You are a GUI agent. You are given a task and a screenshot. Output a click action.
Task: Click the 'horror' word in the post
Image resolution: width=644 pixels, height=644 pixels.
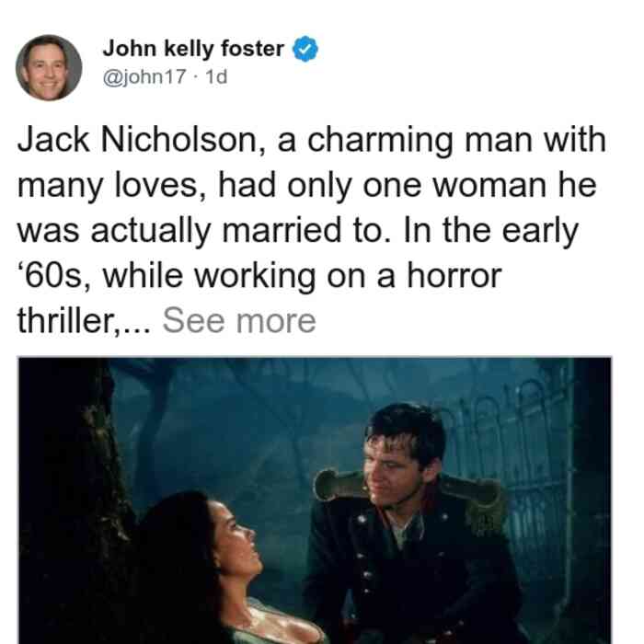tap(454, 276)
